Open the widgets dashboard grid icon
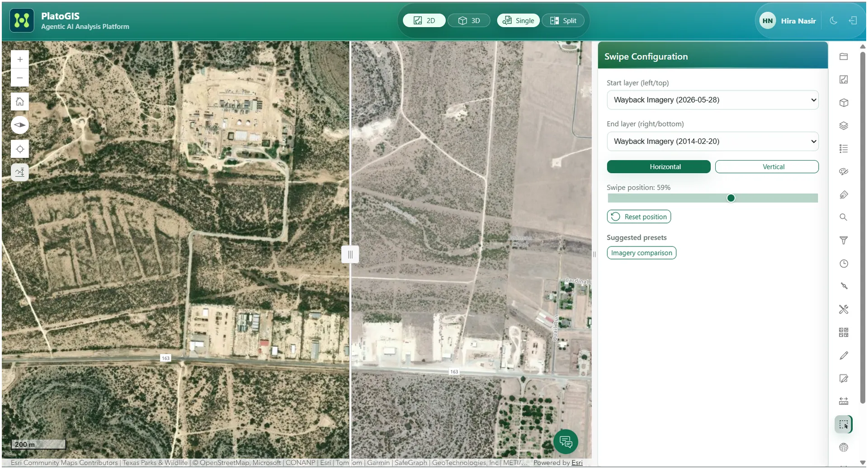 click(x=843, y=332)
